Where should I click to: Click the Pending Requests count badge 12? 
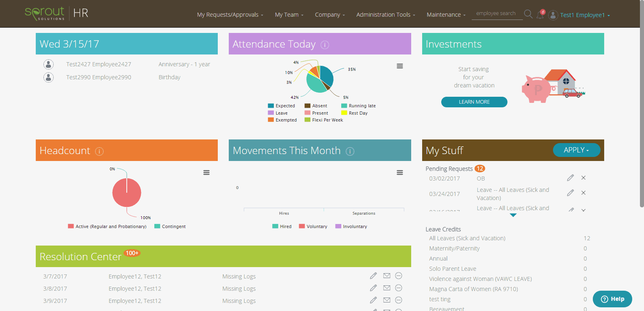click(480, 168)
